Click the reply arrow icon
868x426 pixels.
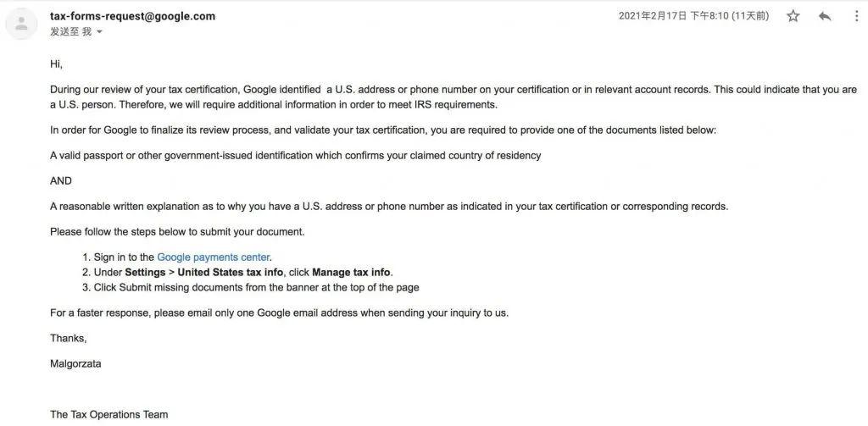click(x=825, y=16)
